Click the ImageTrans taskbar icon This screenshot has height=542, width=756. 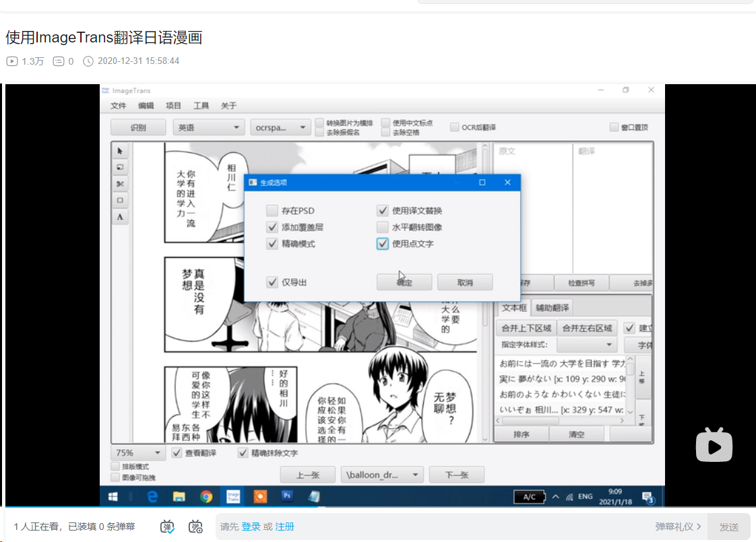(233, 496)
